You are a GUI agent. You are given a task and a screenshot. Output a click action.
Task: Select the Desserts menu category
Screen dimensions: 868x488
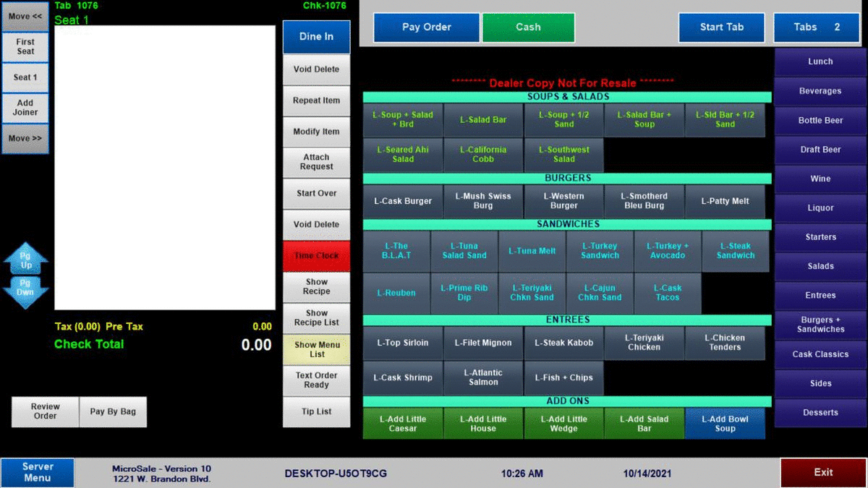coord(820,413)
